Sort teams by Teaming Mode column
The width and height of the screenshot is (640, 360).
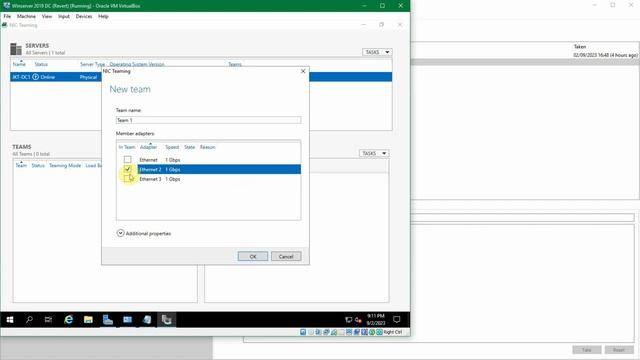tap(65, 165)
